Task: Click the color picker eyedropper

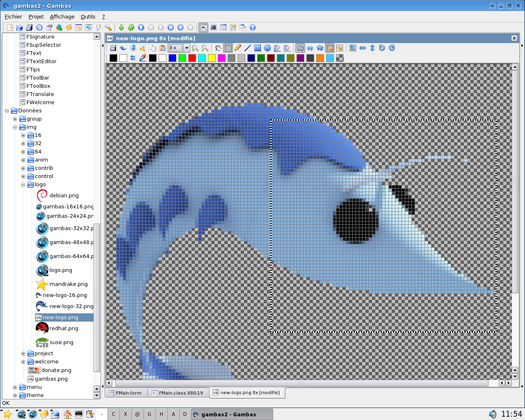Action: pyautogui.click(x=143, y=58)
